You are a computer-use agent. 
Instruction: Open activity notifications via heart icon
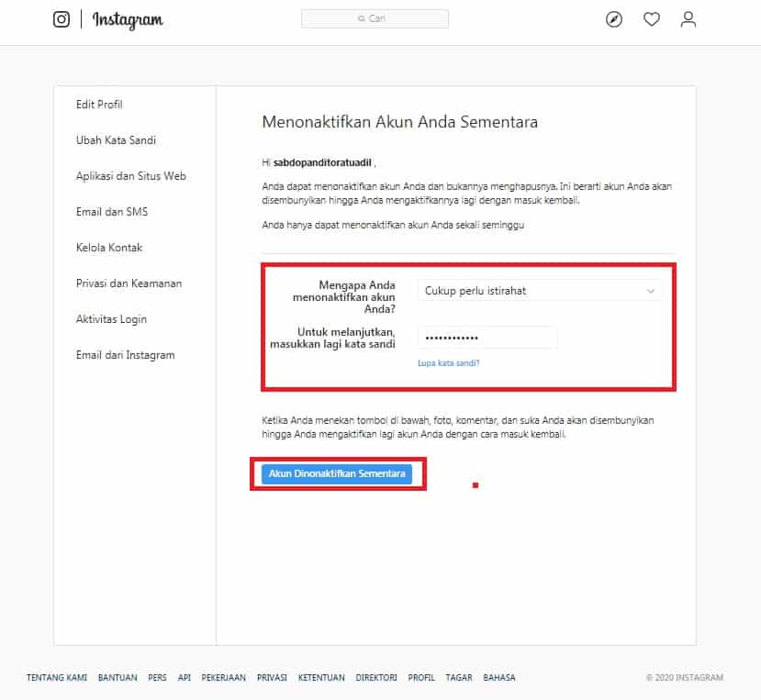652,19
